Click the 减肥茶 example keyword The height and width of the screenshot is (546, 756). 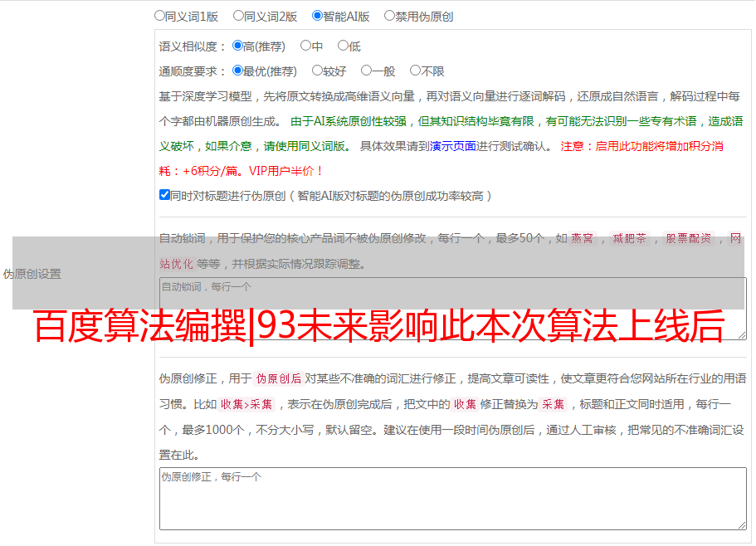[x=629, y=238]
